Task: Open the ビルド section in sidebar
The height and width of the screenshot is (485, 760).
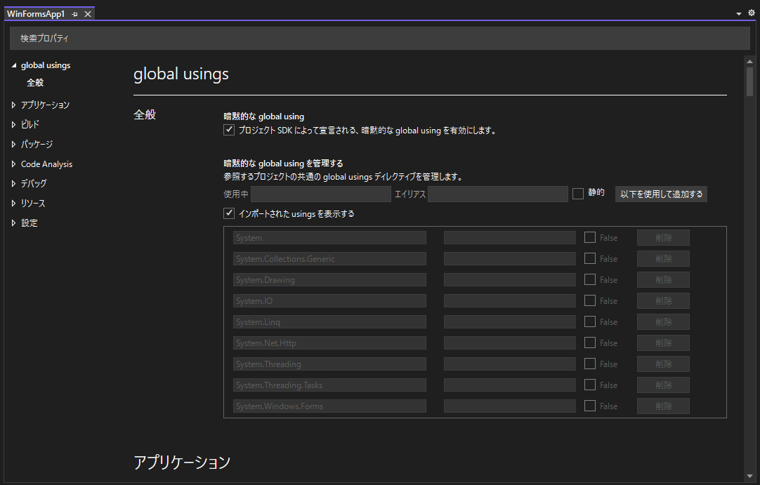Action: click(30, 125)
